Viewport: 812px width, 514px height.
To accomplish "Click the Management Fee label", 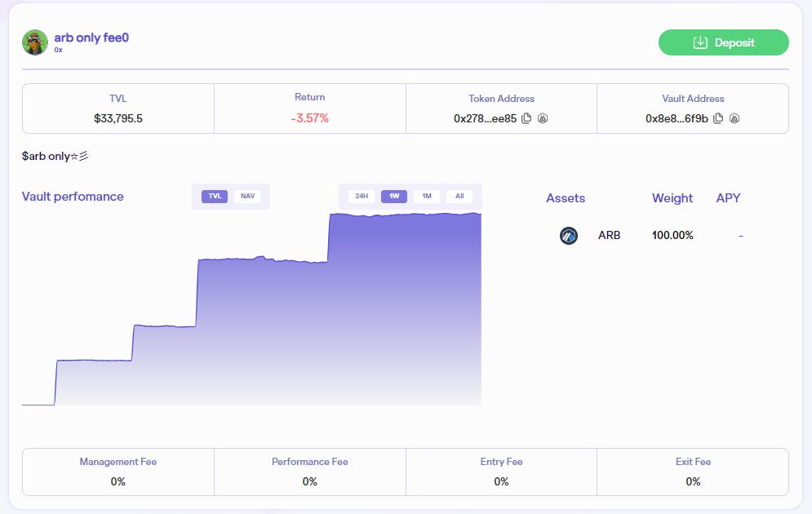I will pos(118,462).
